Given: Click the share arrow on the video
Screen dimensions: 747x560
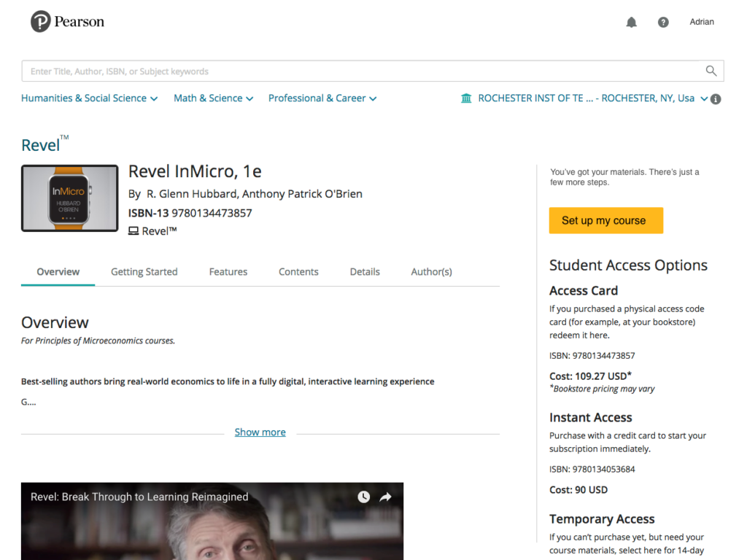Looking at the screenshot, I should click(385, 497).
